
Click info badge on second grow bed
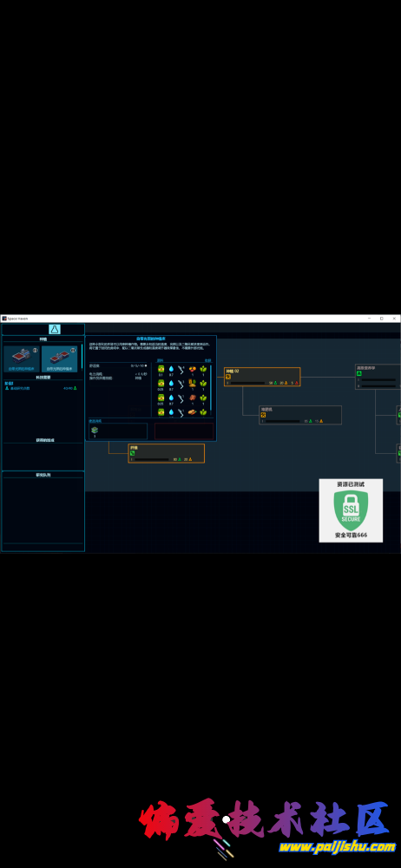[73, 350]
